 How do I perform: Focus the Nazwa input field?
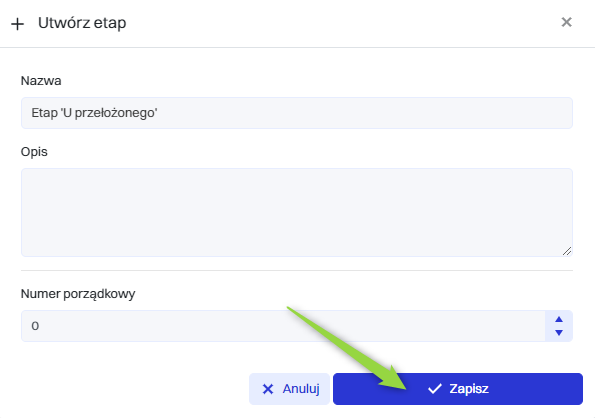pos(297,113)
